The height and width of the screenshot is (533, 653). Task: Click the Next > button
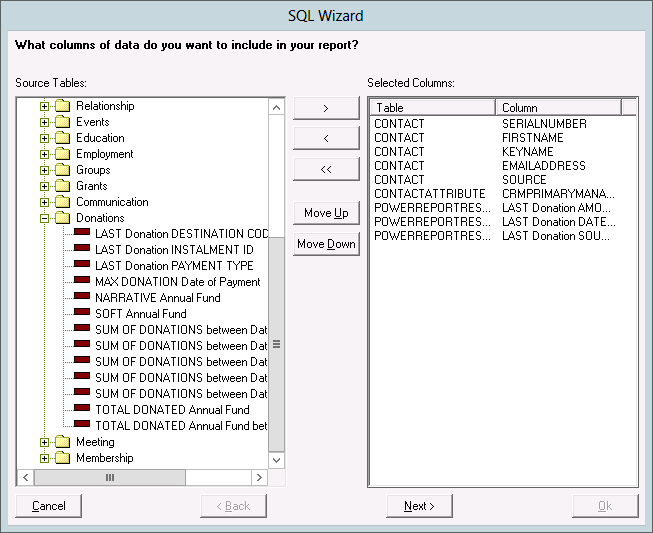tap(419, 506)
